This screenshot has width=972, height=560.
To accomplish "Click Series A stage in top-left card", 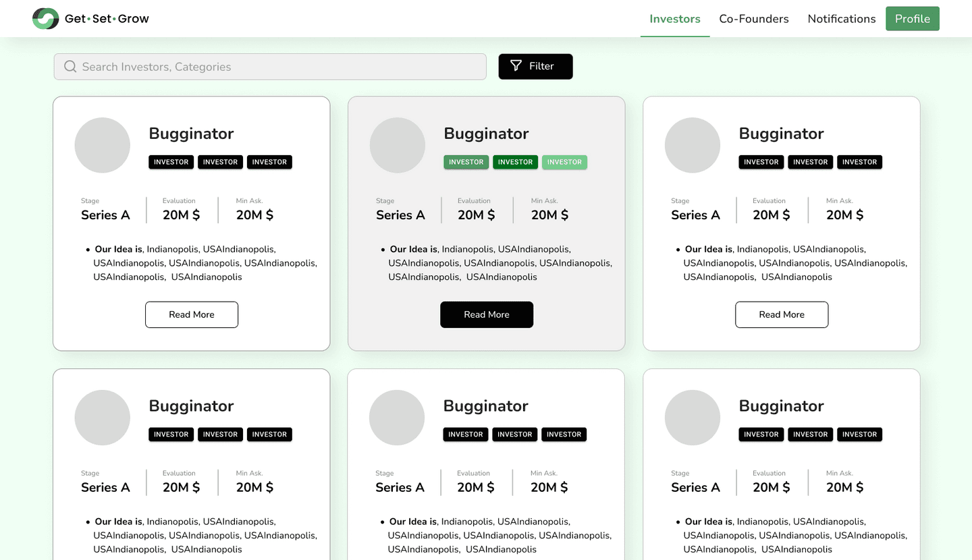I will coord(105,215).
